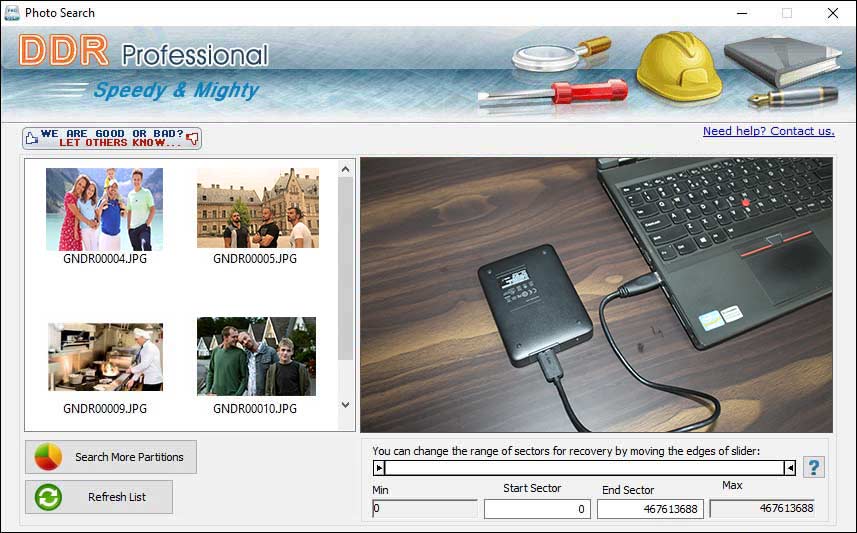The image size is (857, 533).
Task: Click the End Sector input field
Action: pyautogui.click(x=650, y=509)
